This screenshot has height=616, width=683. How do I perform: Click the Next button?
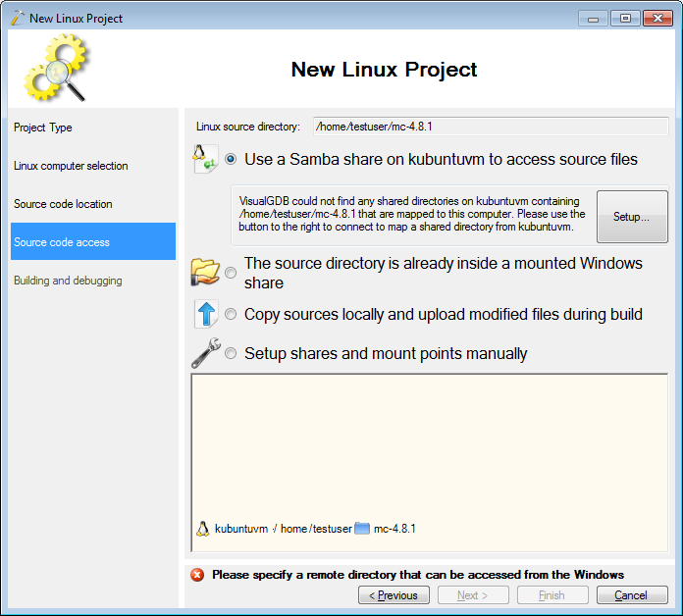[x=473, y=594]
